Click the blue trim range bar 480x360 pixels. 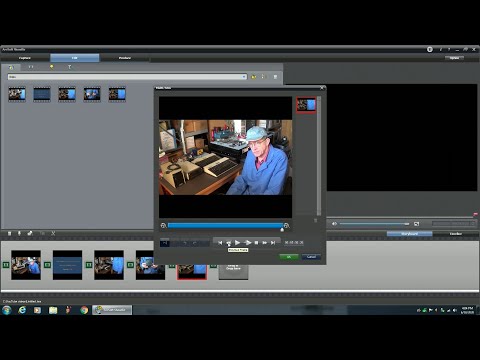coord(225,226)
